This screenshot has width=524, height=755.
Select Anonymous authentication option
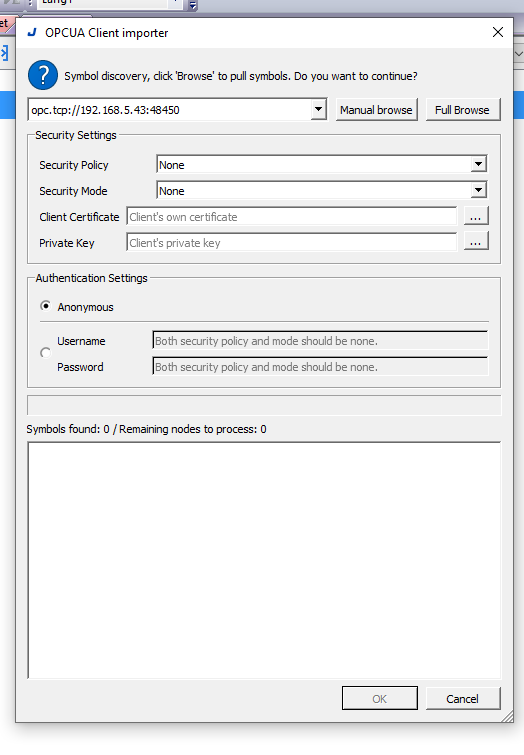46,306
